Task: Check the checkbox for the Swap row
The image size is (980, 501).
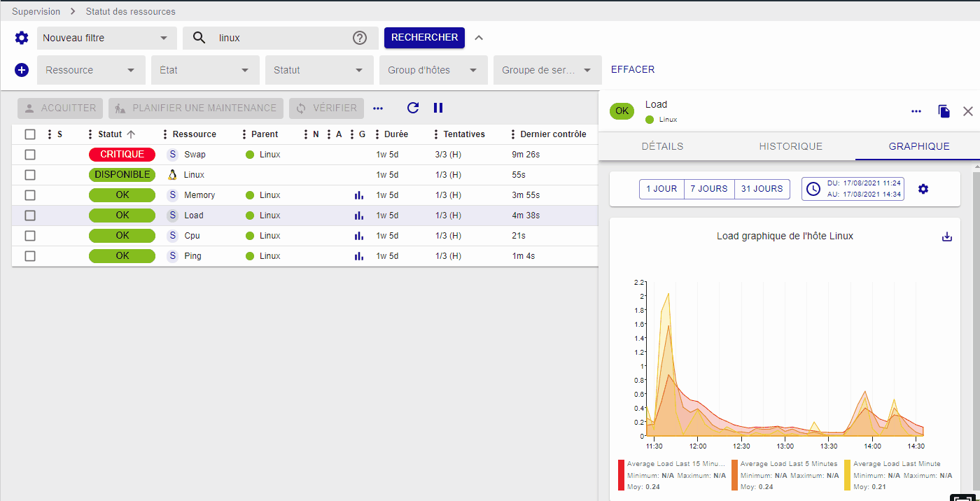Action: pos(30,155)
